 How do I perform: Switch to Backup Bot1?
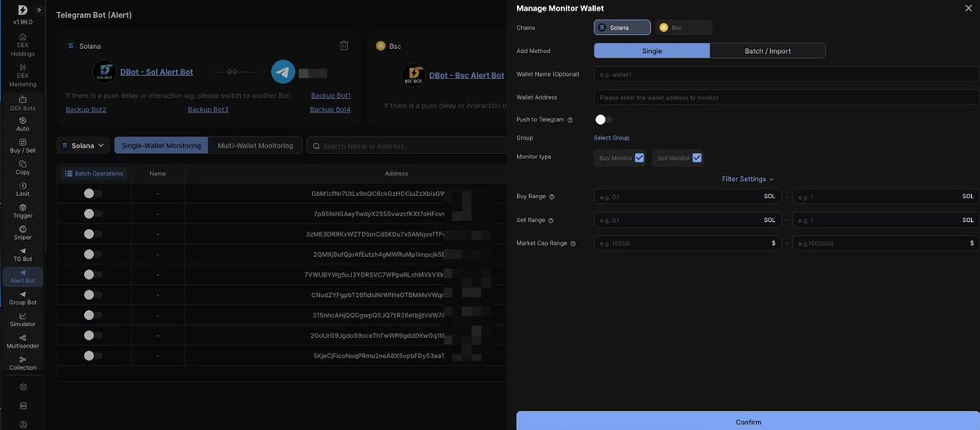tap(331, 95)
